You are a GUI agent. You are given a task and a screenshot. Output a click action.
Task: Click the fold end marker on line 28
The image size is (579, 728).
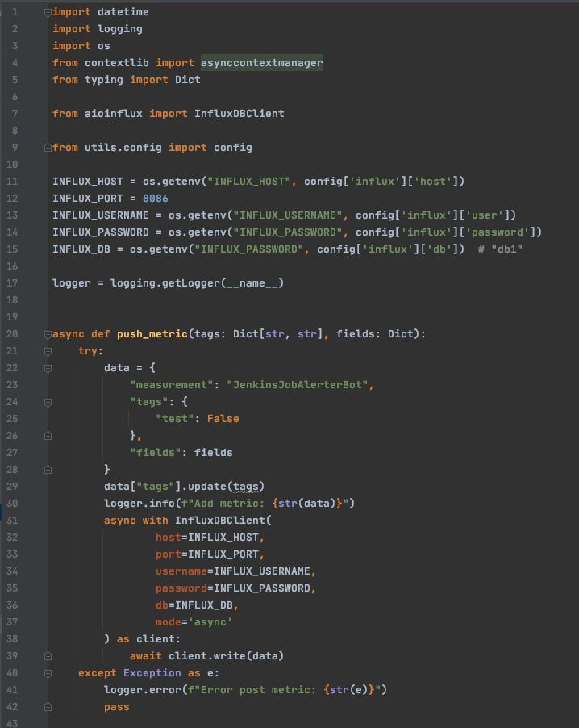click(48, 470)
